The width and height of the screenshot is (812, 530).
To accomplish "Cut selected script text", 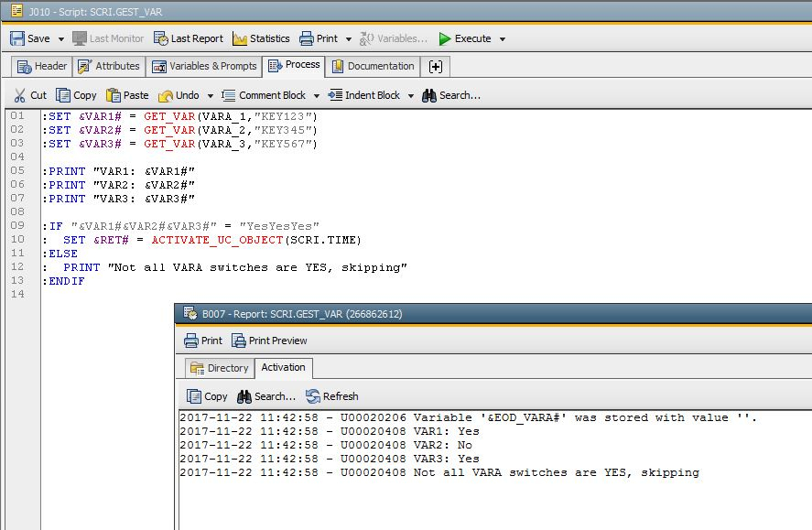I will click(30, 94).
